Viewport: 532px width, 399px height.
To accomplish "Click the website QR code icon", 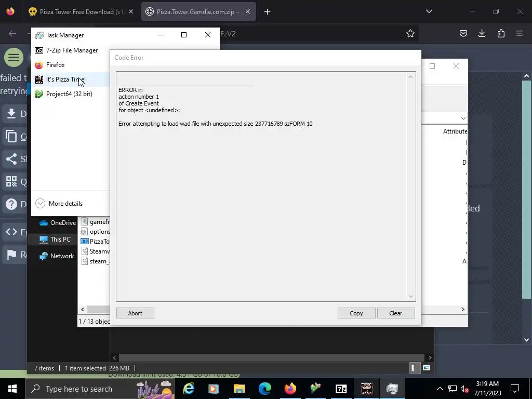I will pos(11,181).
